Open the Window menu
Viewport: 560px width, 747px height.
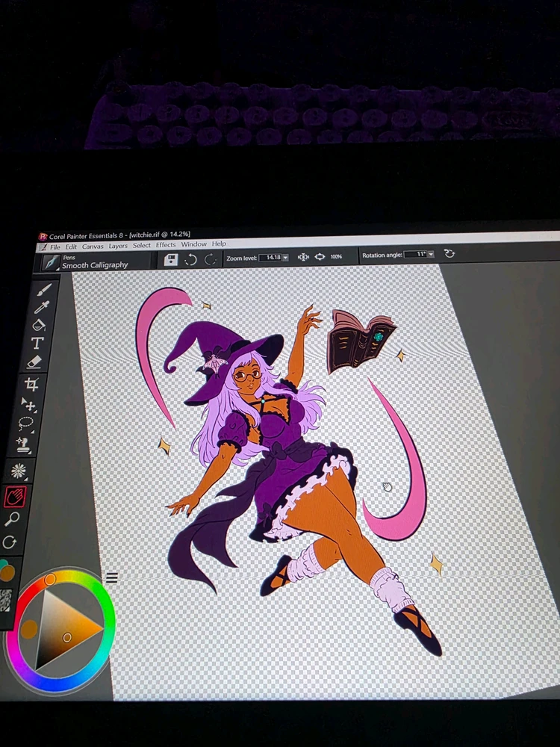tap(193, 244)
